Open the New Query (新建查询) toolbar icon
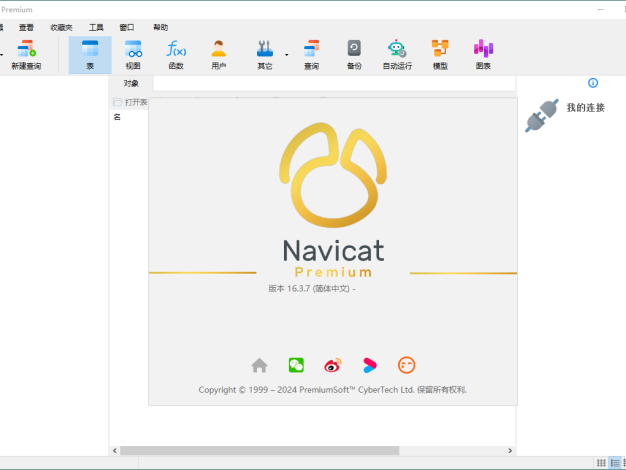The width and height of the screenshot is (626, 470). click(26, 55)
